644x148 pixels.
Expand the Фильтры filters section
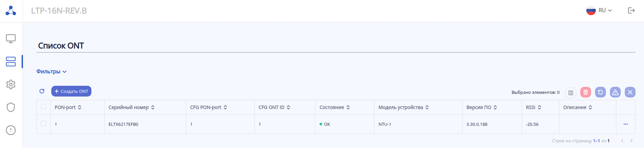click(x=51, y=72)
